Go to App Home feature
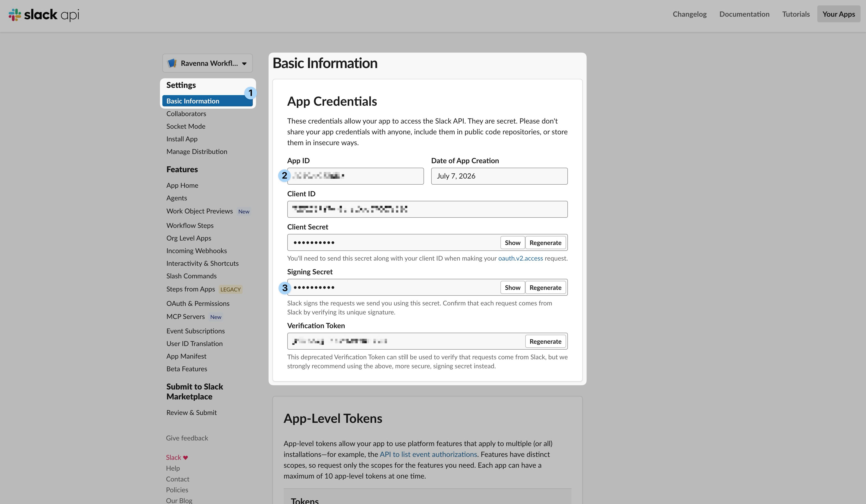The height and width of the screenshot is (504, 866). pos(182,186)
